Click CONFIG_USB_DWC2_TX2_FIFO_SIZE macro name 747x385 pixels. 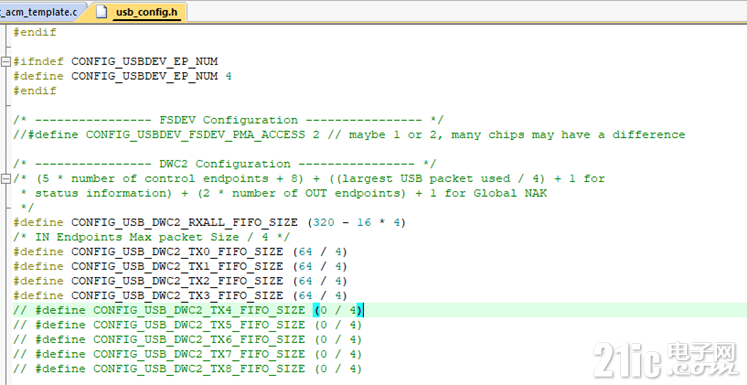[x=177, y=281]
